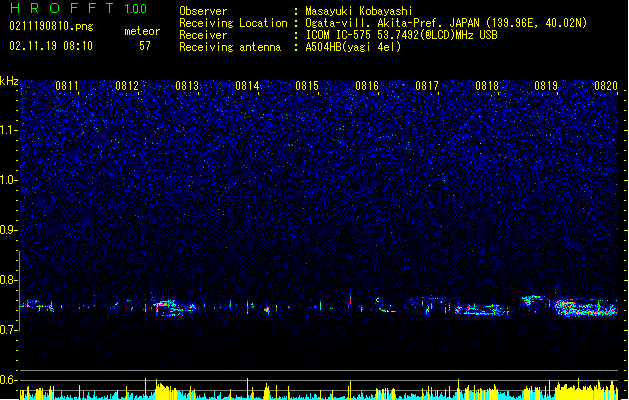Select the file name 0211190810.png
The image size is (629, 400).
[x=51, y=26]
